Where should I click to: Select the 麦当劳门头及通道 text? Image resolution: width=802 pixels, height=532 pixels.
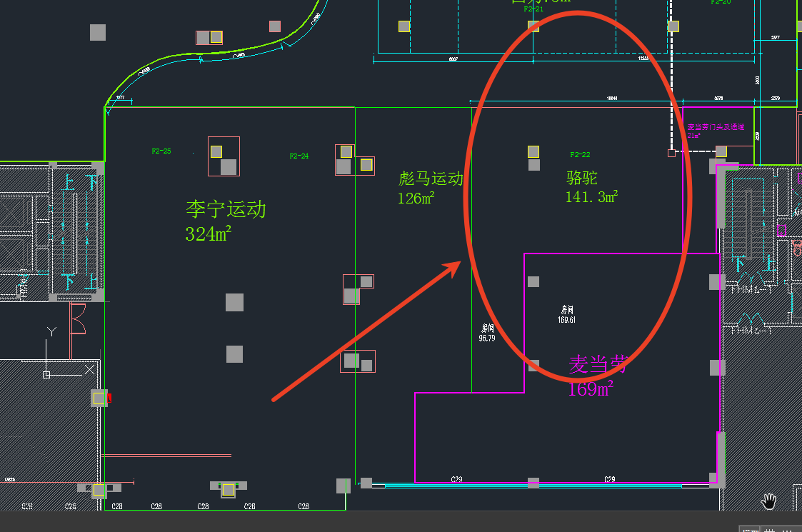pos(716,127)
